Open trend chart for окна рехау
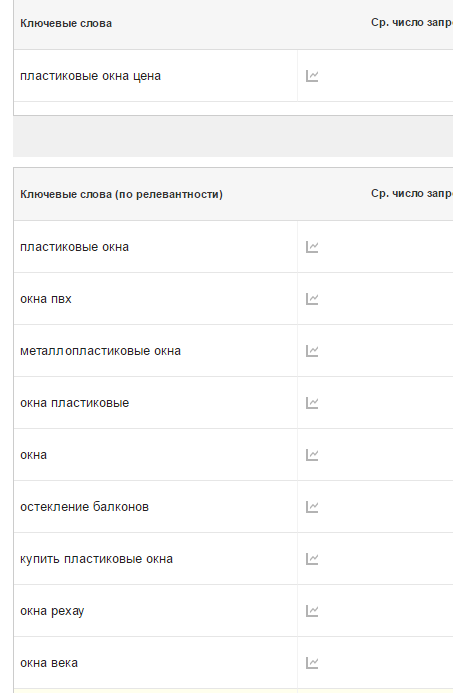This screenshot has width=453, height=693. click(x=312, y=611)
